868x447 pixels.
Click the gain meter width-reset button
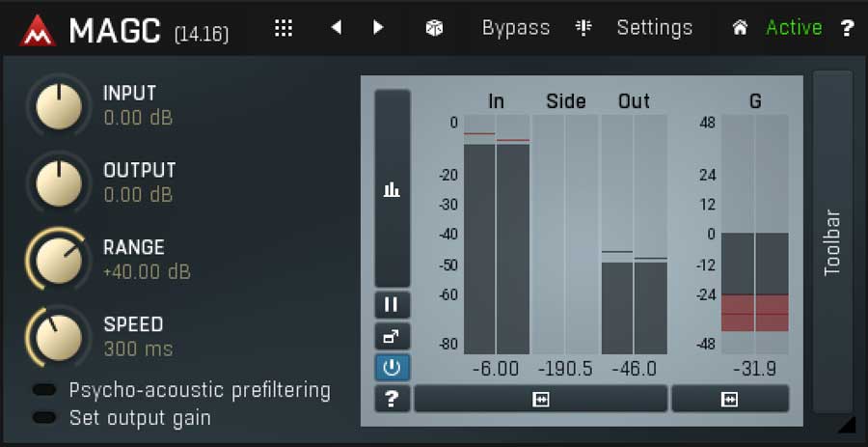click(729, 399)
